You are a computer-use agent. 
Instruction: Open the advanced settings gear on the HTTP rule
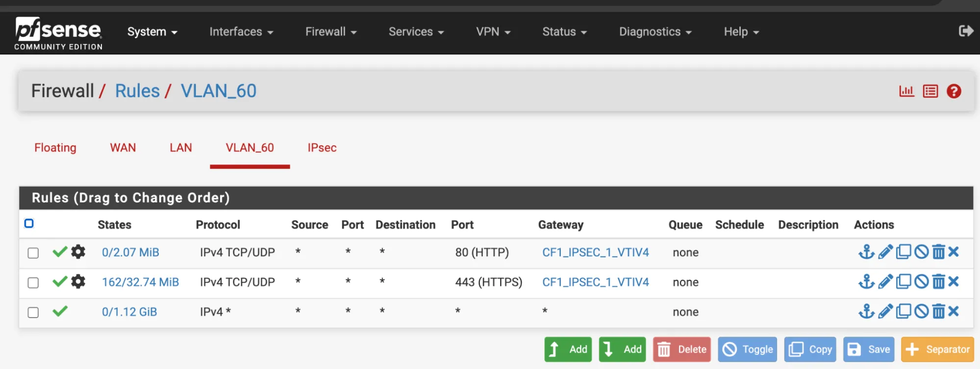(78, 252)
